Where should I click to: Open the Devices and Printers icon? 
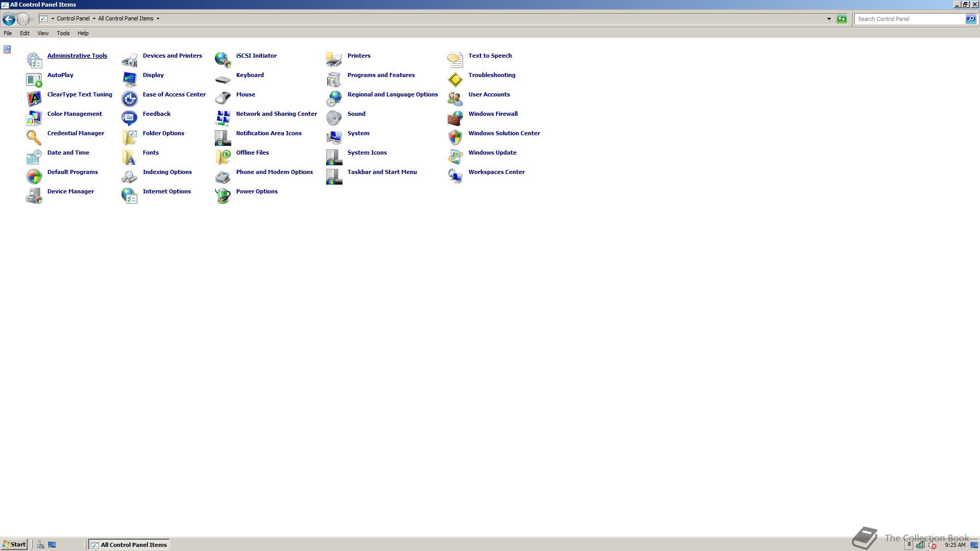pos(130,60)
